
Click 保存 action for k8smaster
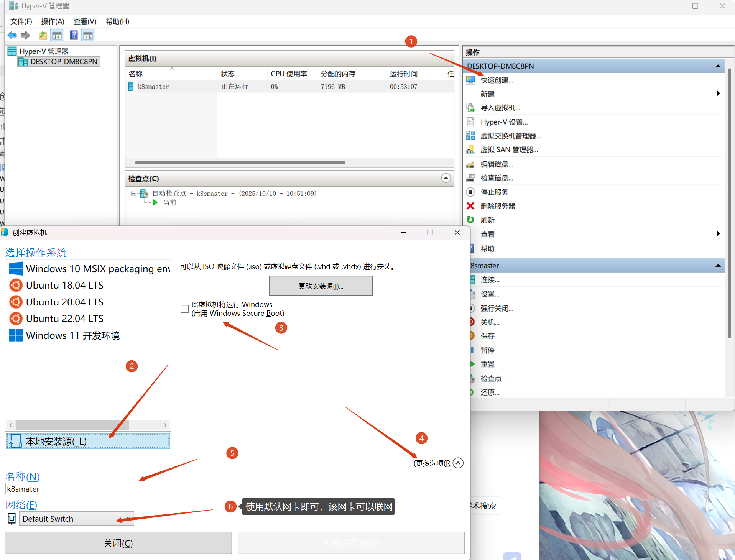487,336
